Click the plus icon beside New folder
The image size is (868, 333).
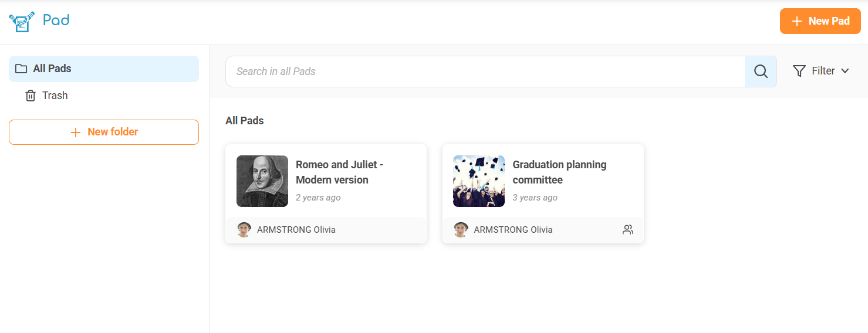click(75, 132)
